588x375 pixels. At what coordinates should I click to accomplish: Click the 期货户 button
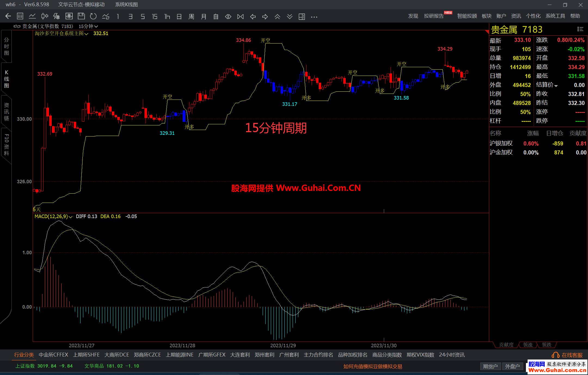point(491,366)
